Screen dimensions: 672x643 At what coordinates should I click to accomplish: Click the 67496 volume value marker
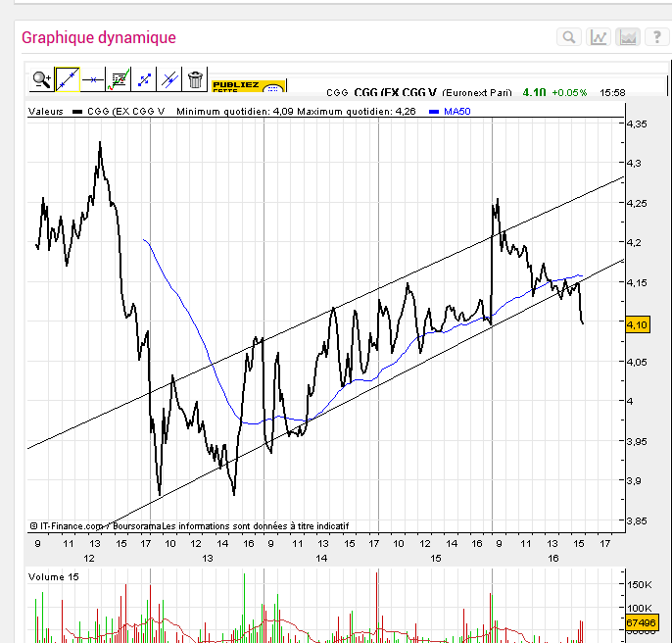(642, 621)
